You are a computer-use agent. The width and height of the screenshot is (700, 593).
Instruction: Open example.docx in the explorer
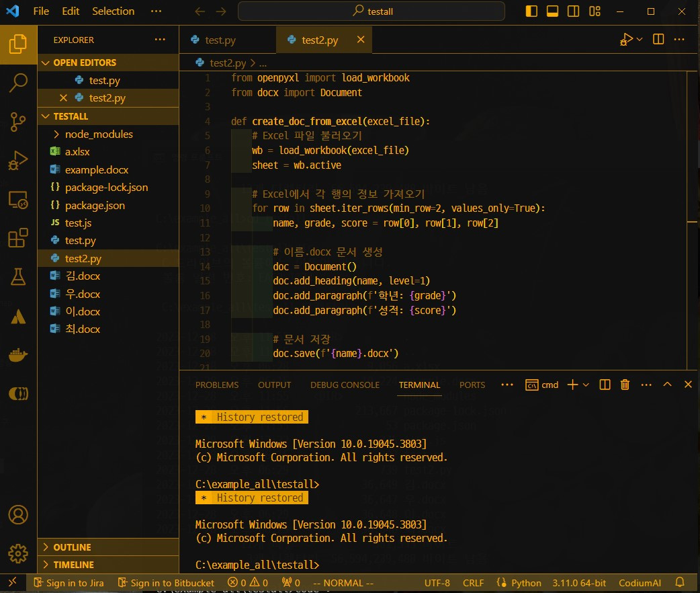click(x=108, y=170)
